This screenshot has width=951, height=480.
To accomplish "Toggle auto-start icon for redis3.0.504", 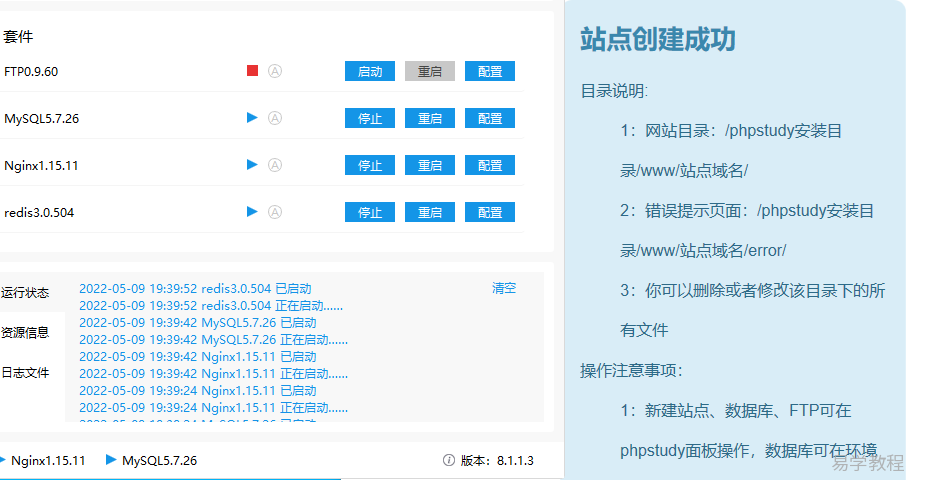I will [x=275, y=212].
